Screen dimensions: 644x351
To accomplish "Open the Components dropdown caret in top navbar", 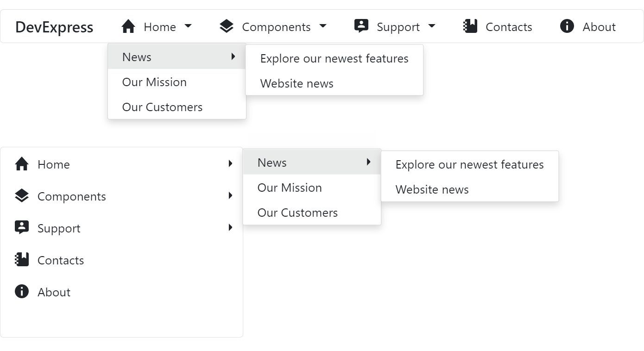I will point(323,26).
